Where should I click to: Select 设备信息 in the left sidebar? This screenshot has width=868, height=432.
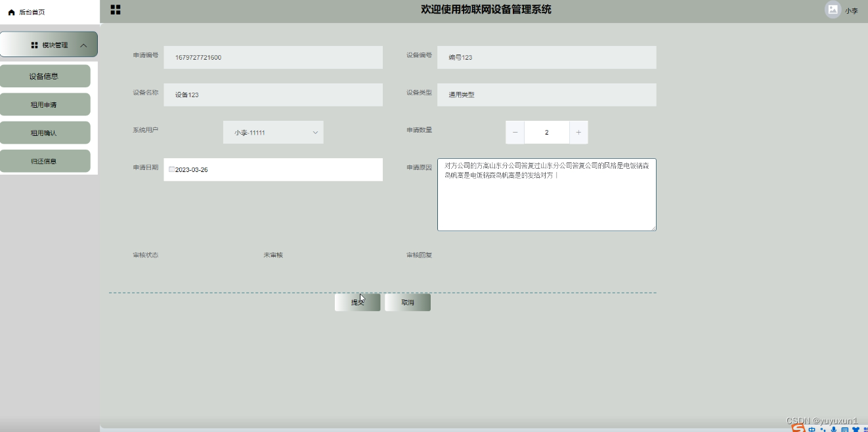pyautogui.click(x=46, y=76)
